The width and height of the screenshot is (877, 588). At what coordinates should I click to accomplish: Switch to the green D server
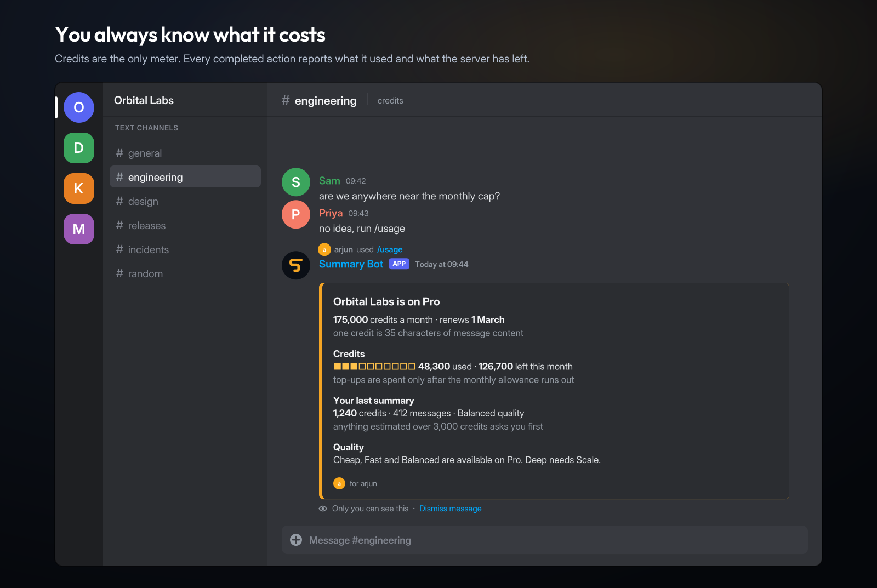[79, 148]
